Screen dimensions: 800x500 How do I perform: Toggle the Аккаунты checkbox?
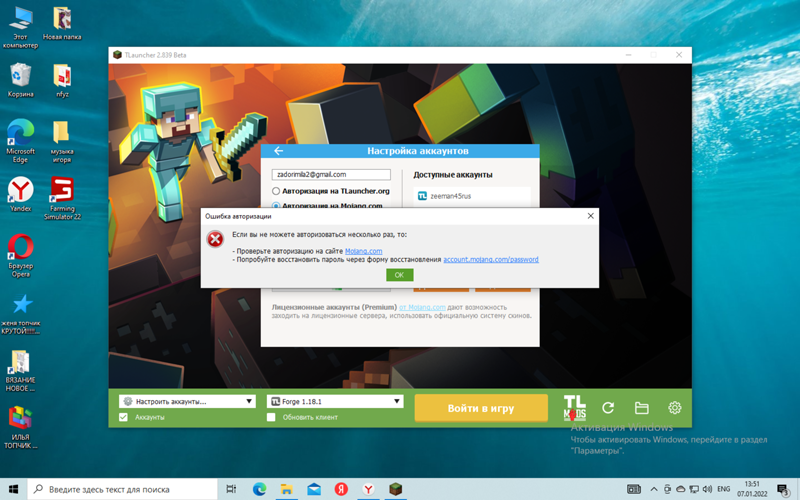pyautogui.click(x=124, y=417)
